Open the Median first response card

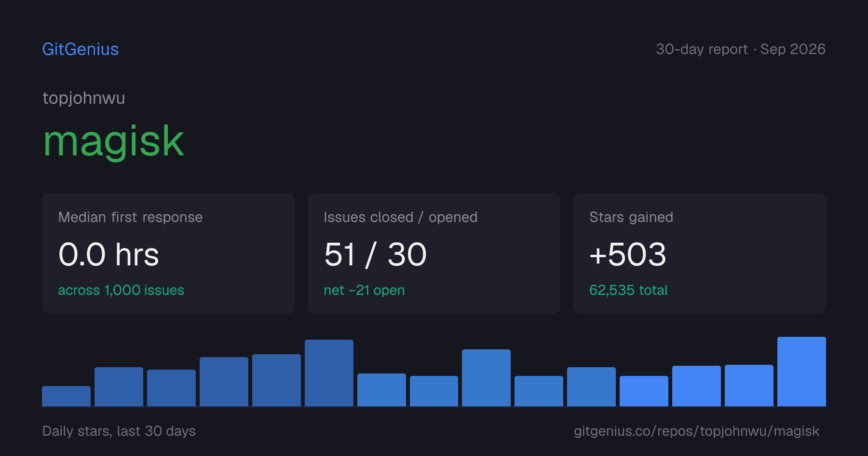pyautogui.click(x=168, y=253)
